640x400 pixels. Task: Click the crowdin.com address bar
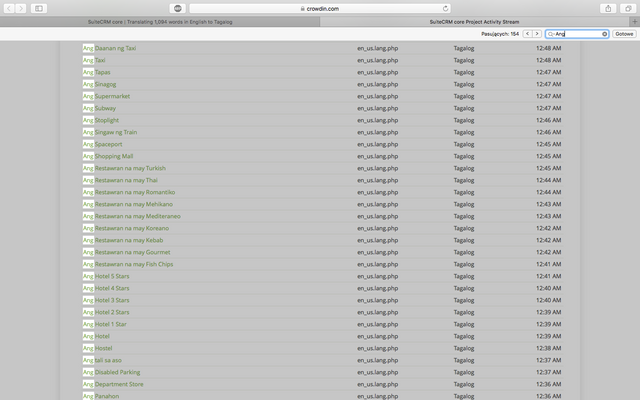pos(320,8)
